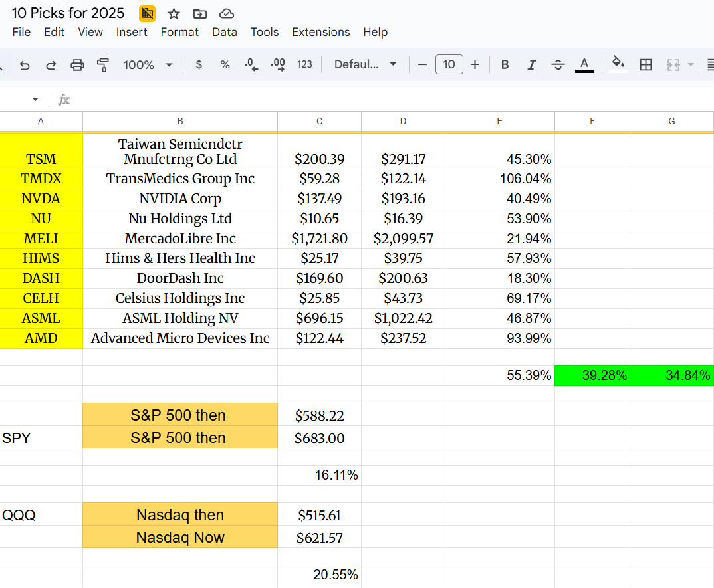Expand the Merge cells dropdown arrow
The width and height of the screenshot is (714, 588).
click(691, 65)
